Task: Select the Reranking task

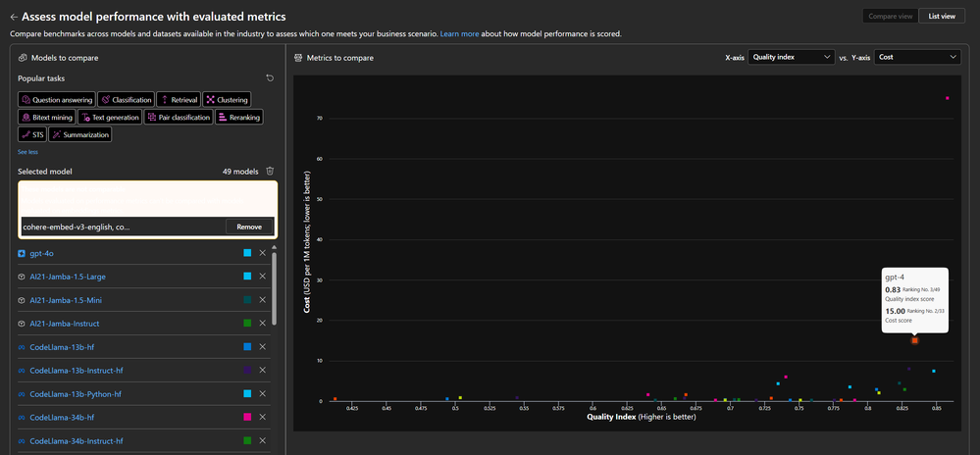Action: tap(239, 117)
